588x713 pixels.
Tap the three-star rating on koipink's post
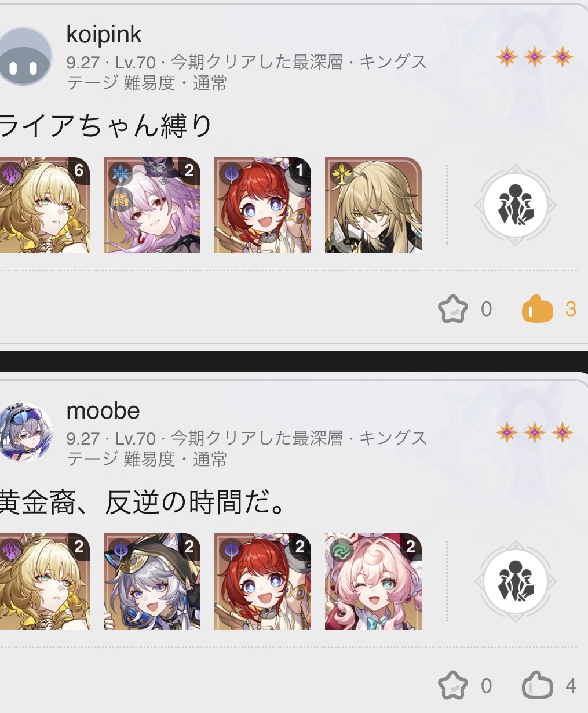(x=534, y=57)
